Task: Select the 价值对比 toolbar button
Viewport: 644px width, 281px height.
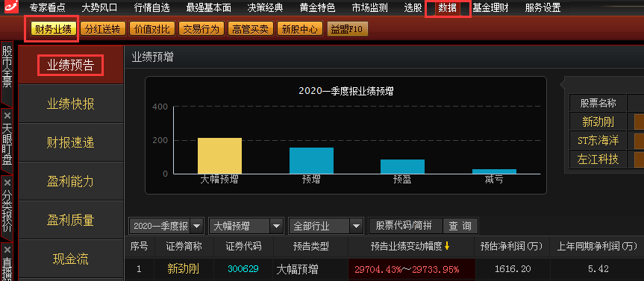Action: click(x=152, y=29)
